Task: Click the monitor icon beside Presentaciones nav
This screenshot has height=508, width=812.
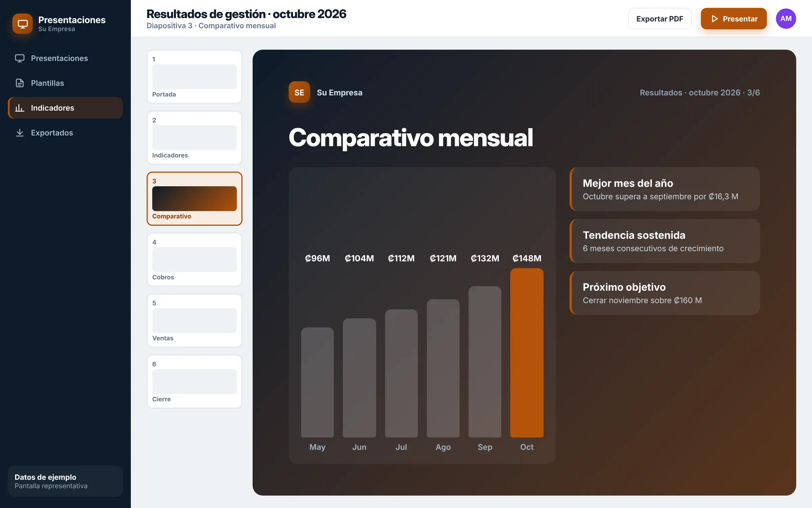Action: coord(20,58)
